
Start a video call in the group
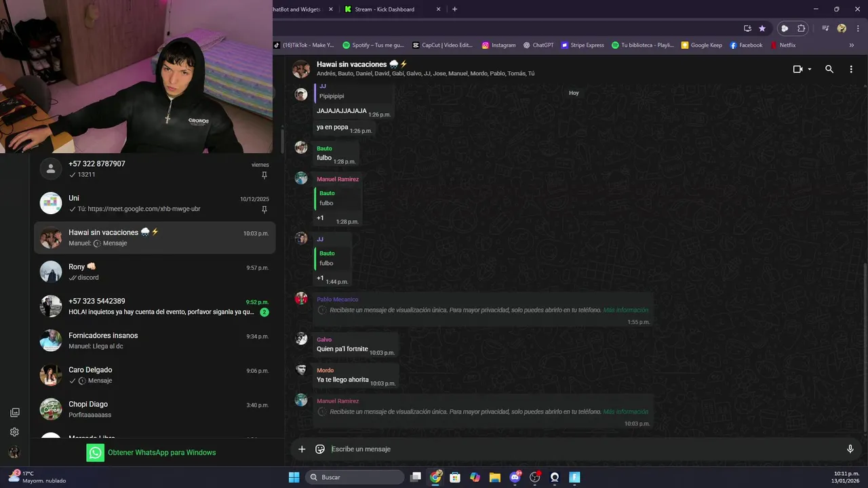coord(798,69)
